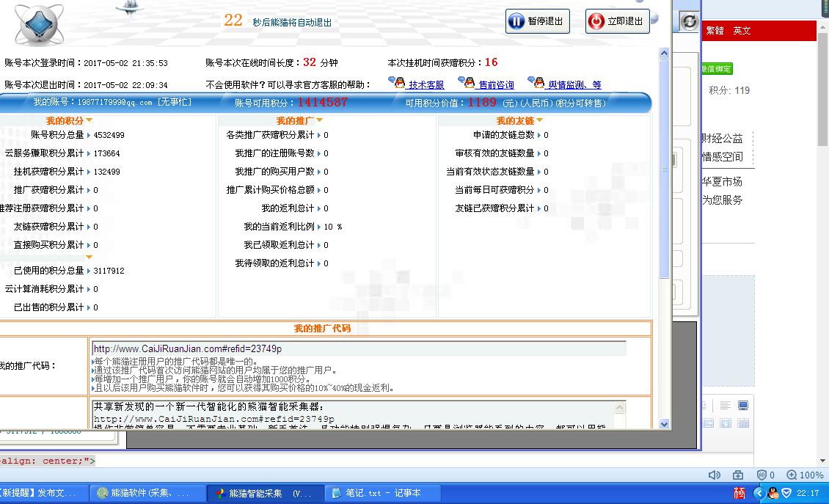Open the 售前咨询 pre-sales link

(x=496, y=84)
